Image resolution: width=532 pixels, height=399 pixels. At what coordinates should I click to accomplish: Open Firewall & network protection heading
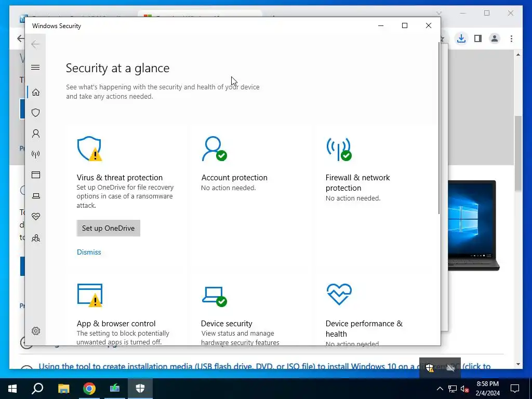(357, 182)
